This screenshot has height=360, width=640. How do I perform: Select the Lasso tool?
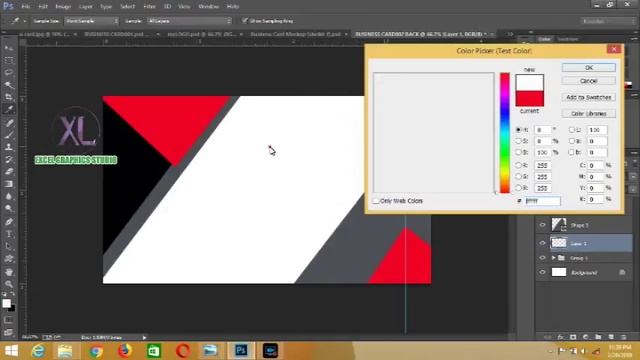pyautogui.click(x=9, y=73)
